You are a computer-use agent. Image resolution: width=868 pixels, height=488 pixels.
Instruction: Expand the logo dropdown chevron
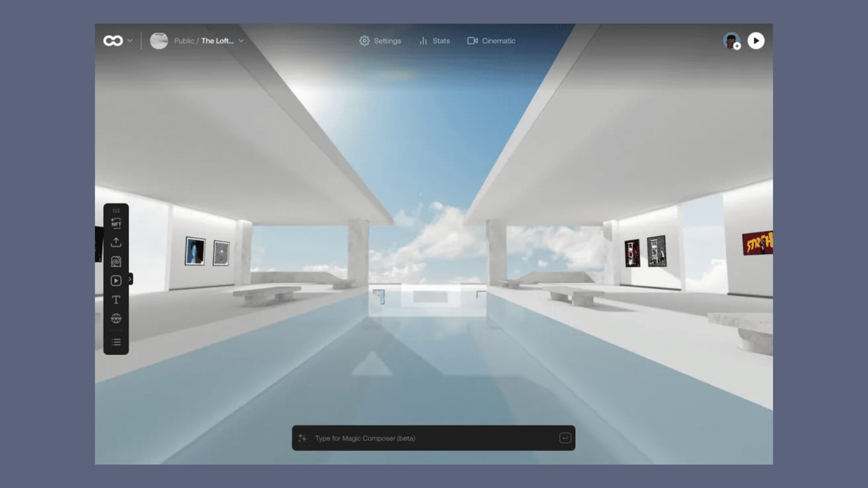tap(130, 41)
